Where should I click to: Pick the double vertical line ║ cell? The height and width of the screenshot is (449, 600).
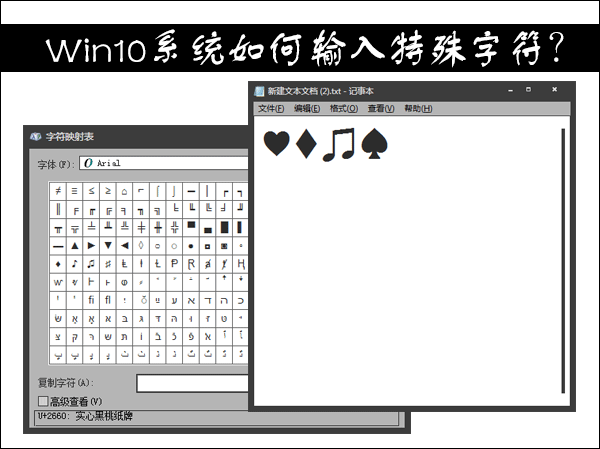click(x=58, y=209)
